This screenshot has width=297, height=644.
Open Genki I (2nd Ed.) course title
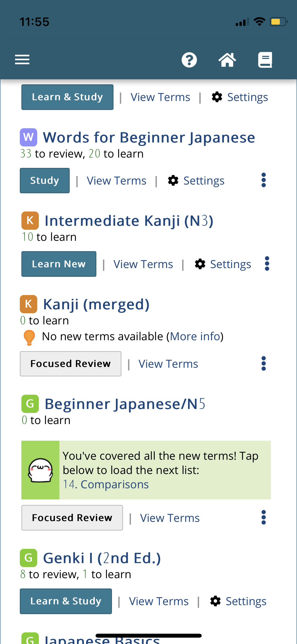click(102, 558)
